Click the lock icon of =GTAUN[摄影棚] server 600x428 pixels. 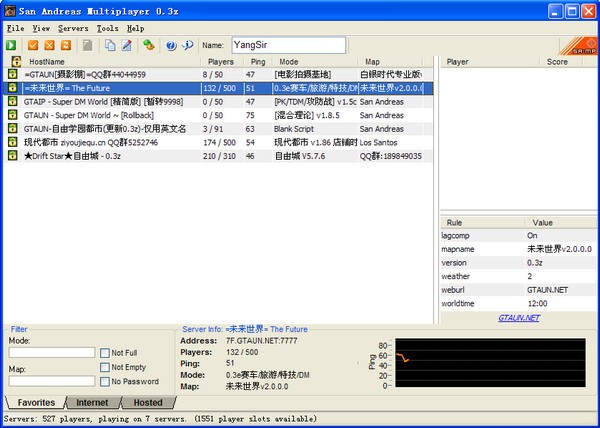[13, 74]
